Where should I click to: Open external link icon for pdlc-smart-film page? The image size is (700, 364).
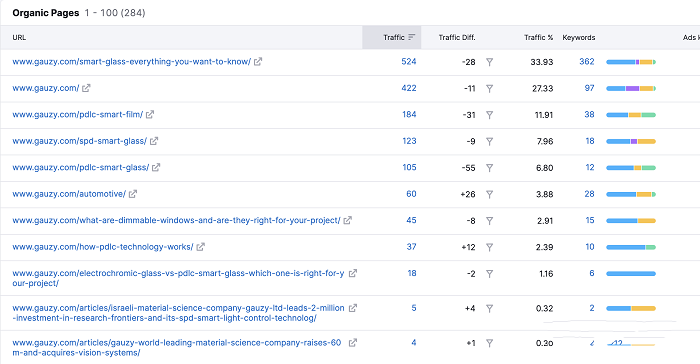[150, 115]
